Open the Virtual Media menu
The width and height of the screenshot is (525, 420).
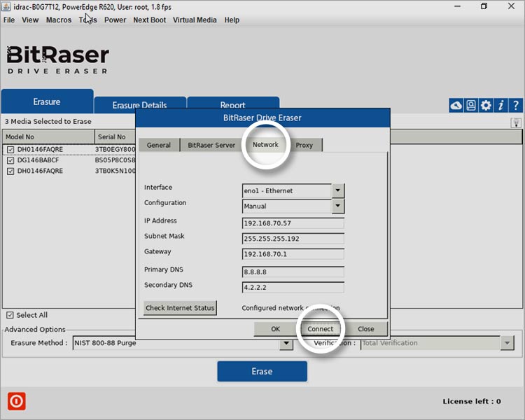coord(195,20)
